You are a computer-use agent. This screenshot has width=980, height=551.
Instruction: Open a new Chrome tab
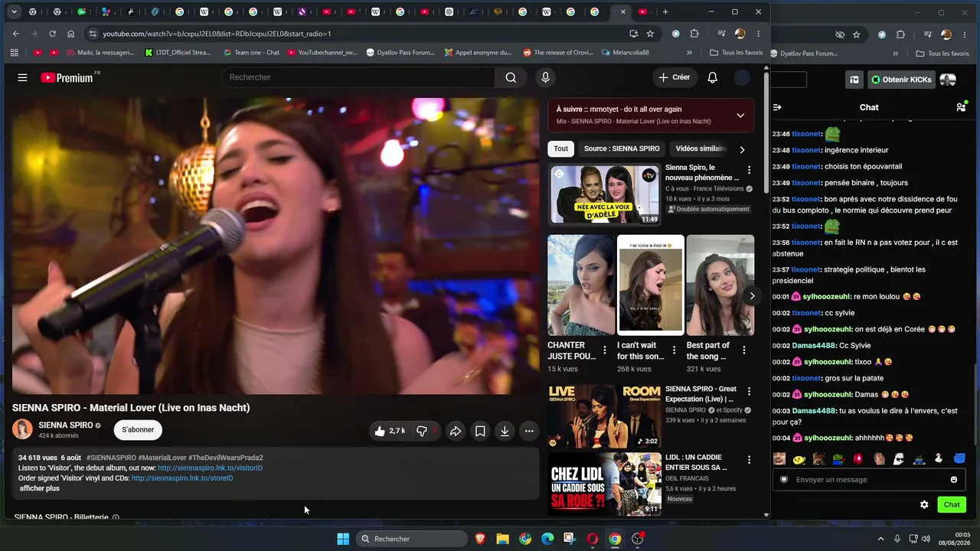tap(665, 12)
